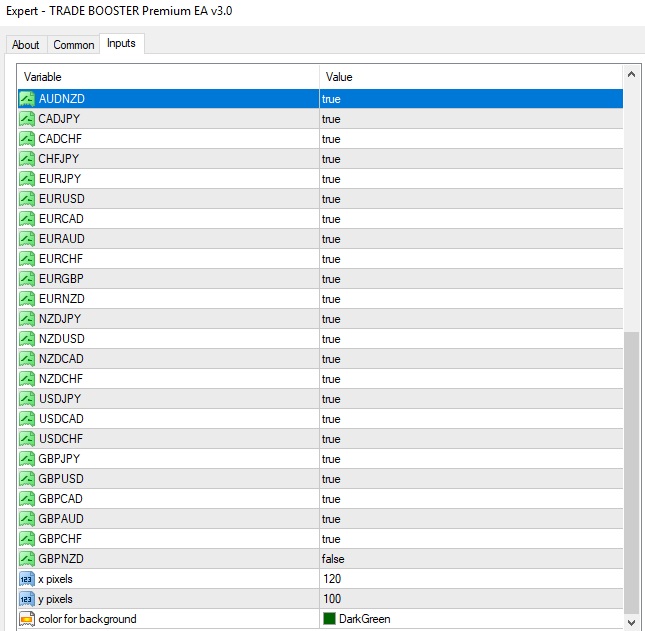Click the x pixels integer icon

pyautogui.click(x=27, y=579)
